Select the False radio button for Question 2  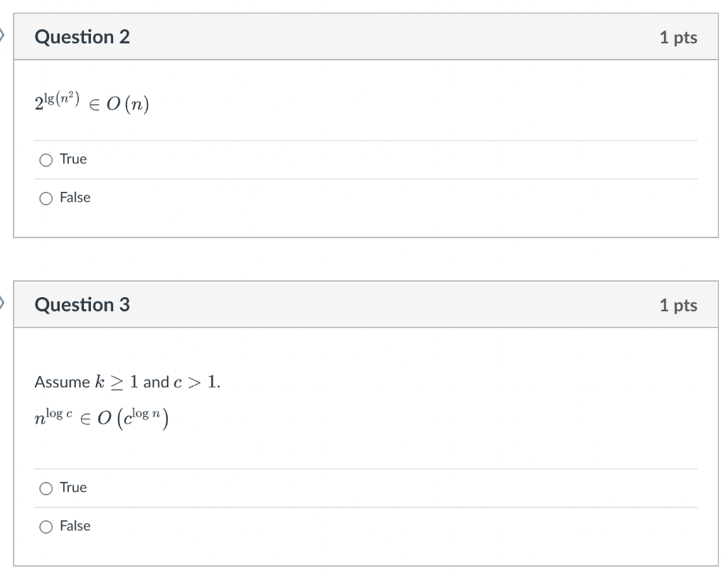tap(45, 198)
